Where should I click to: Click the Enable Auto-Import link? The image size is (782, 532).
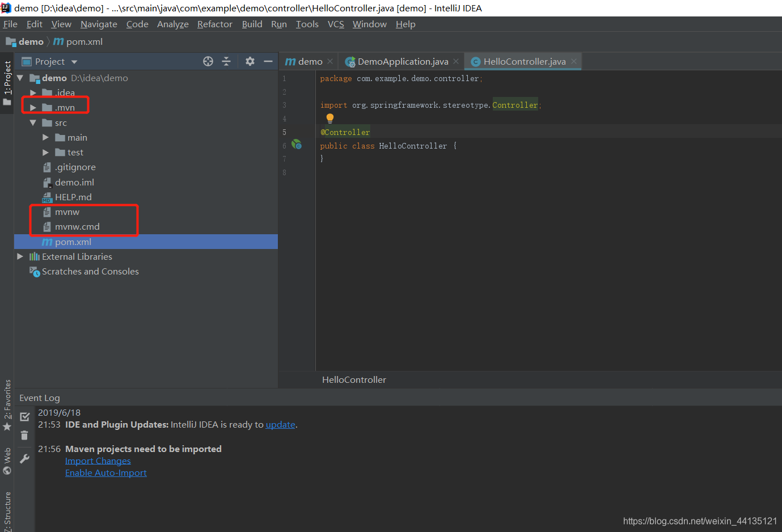(105, 472)
